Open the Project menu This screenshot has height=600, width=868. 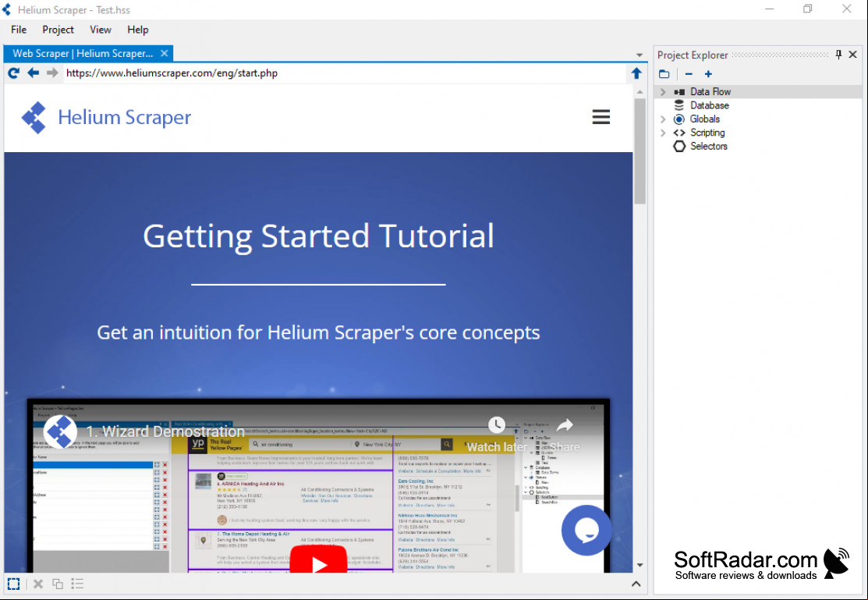(58, 30)
